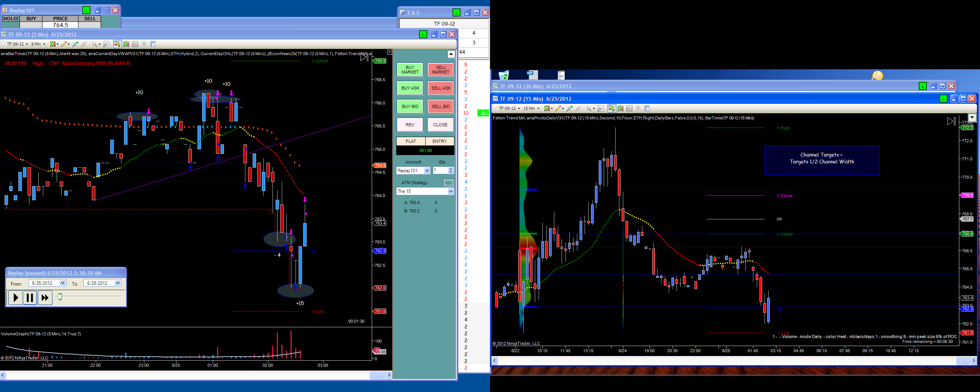Viewport: 980px width, 392px height.
Task: Expand the Account Replay101 dropdown
Action: click(427, 171)
